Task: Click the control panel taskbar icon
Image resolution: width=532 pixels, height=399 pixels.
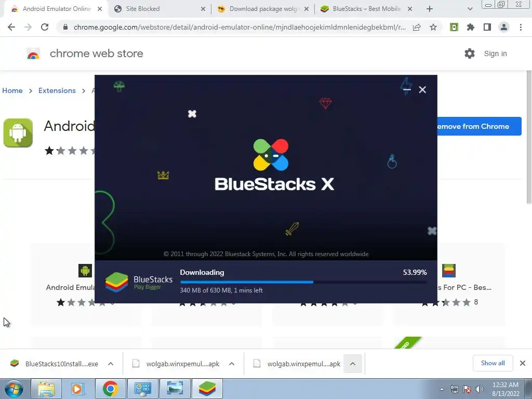Action: (142, 389)
